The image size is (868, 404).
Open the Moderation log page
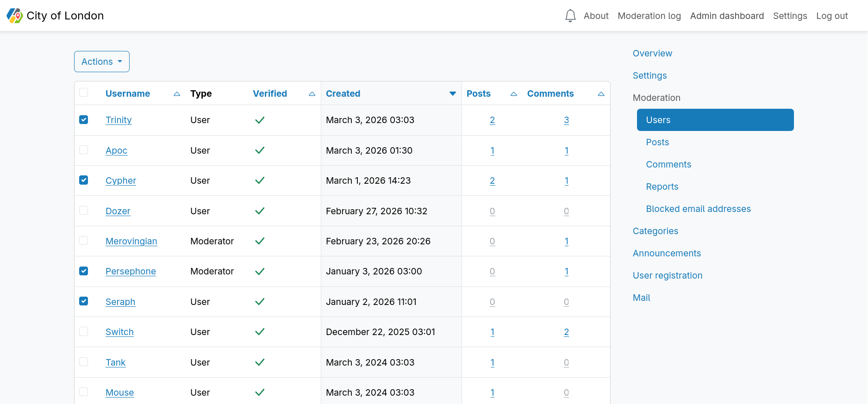[x=649, y=16]
